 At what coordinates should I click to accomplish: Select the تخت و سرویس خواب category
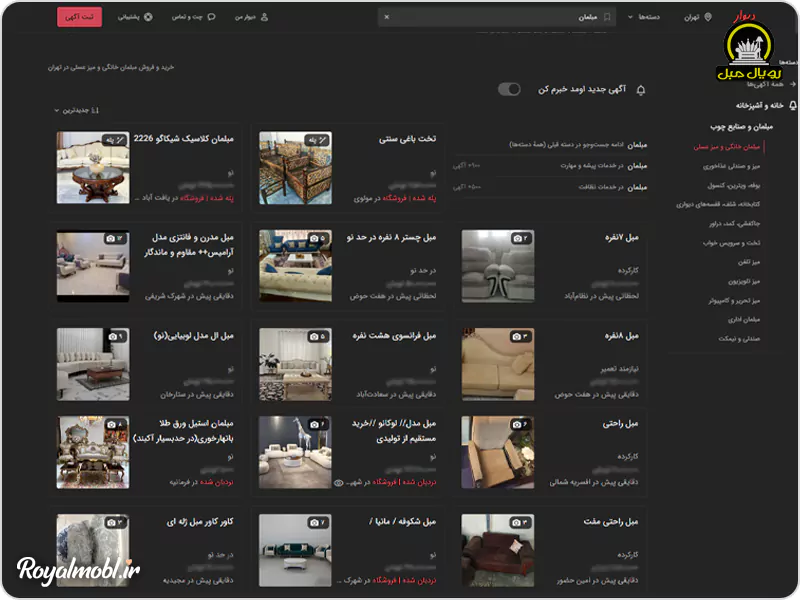tap(731, 243)
